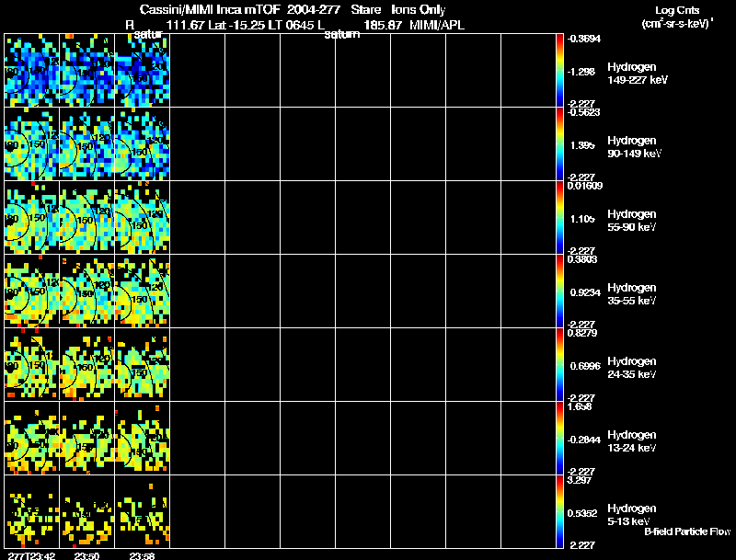
Task: Click the '23:58' time label
Action: (x=143, y=555)
